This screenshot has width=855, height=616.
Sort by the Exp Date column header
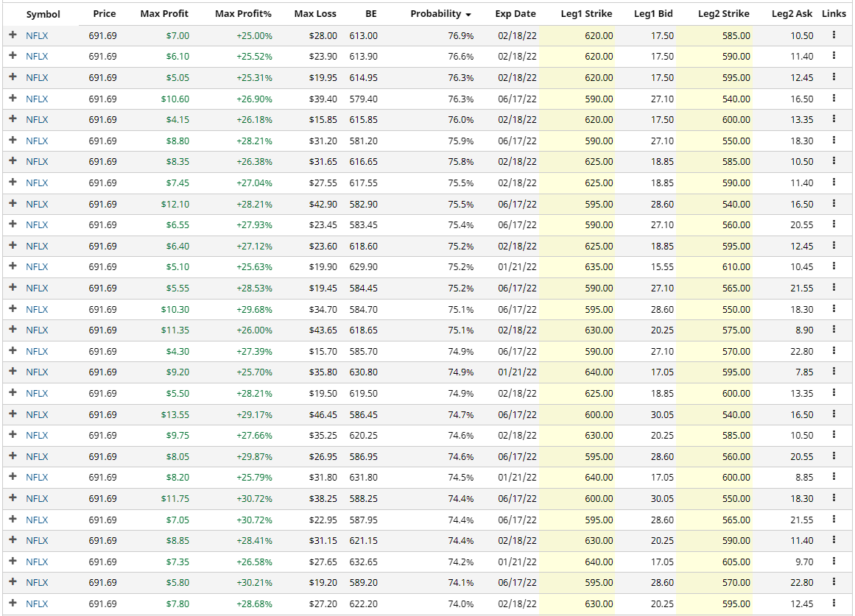click(x=516, y=14)
